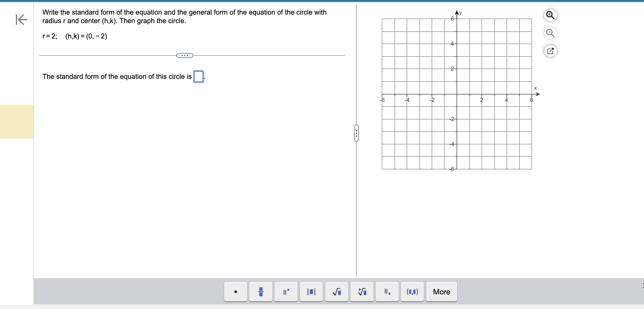Collapse the sidebar with the back arrow
Viewport: 644px width, 309px height.
coord(21,19)
